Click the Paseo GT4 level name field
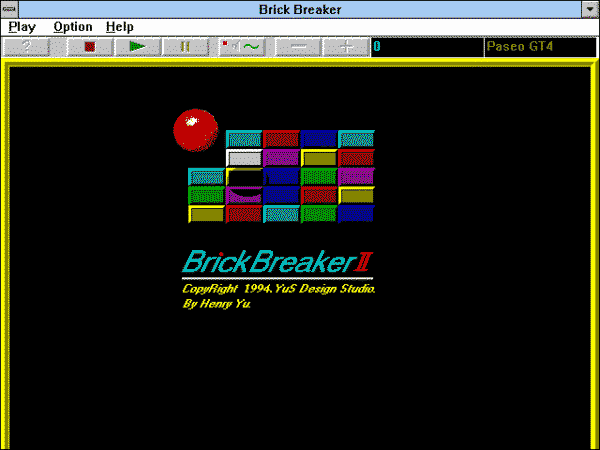 click(538, 46)
